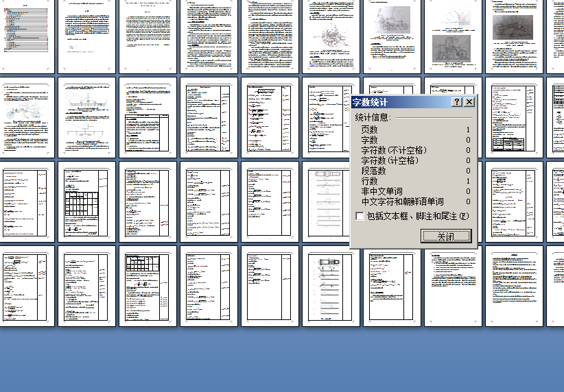The image size is (564, 392).
Task: Click the 非中文单词 label
Action: (x=381, y=191)
